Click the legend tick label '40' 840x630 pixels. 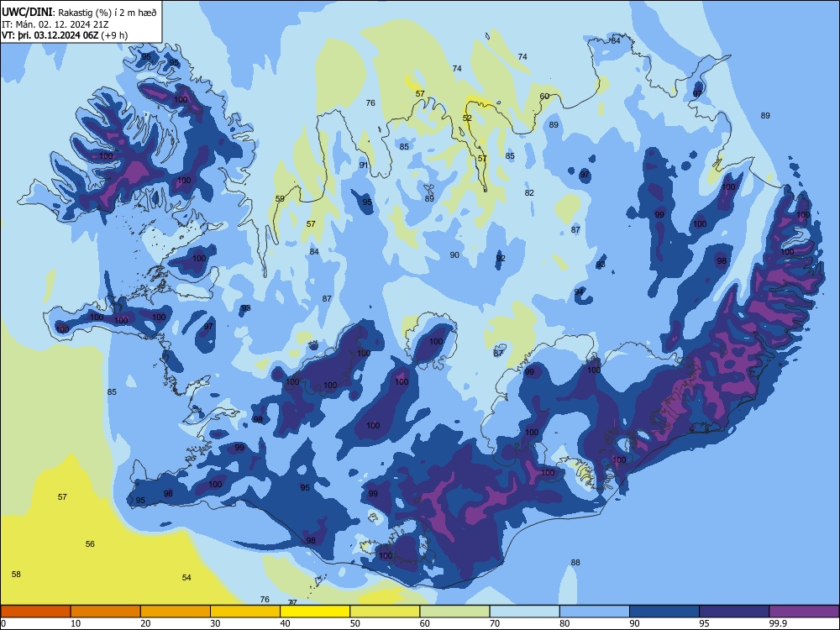(x=285, y=623)
